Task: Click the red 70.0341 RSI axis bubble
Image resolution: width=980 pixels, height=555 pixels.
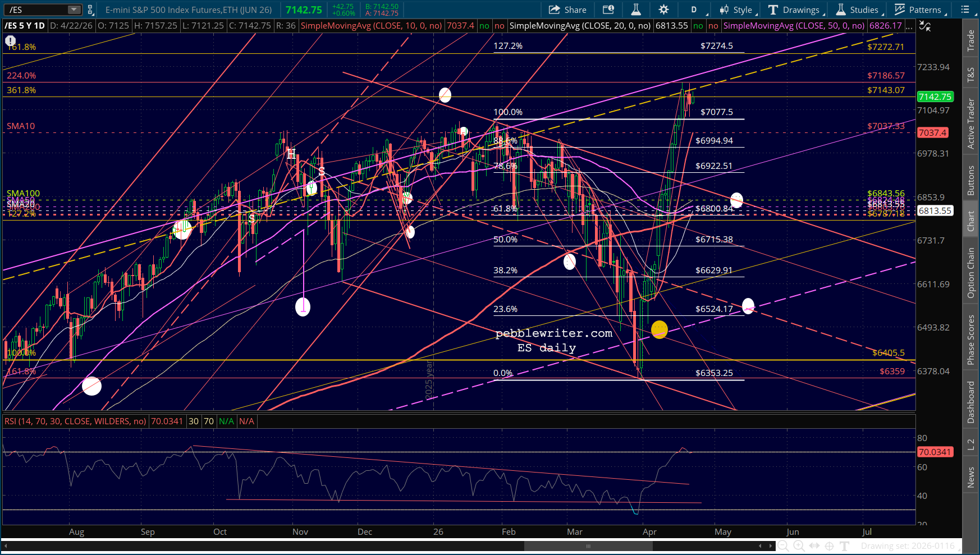Action: (x=935, y=452)
